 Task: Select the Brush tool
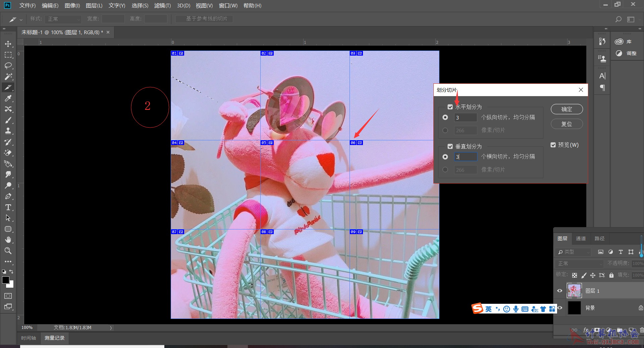coord(8,120)
